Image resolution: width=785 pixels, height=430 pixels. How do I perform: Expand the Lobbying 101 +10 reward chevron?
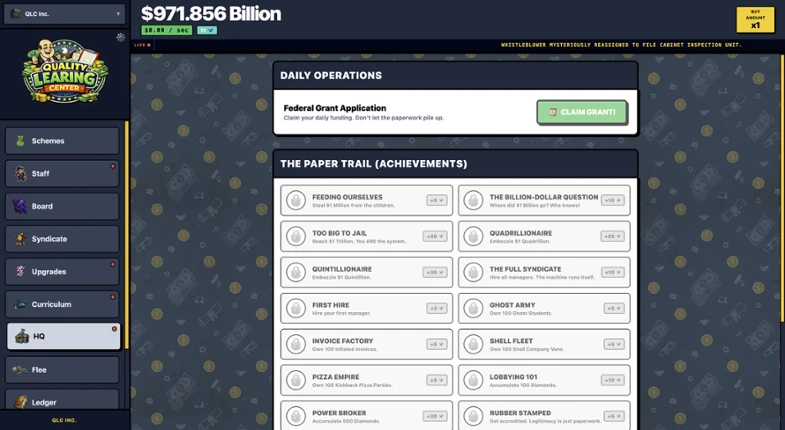(612, 380)
